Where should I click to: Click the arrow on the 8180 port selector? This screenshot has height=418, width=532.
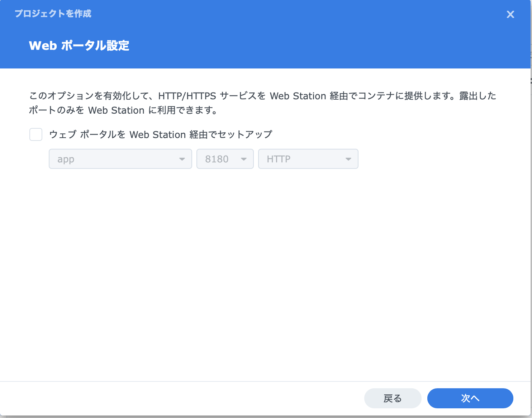pyautogui.click(x=244, y=159)
